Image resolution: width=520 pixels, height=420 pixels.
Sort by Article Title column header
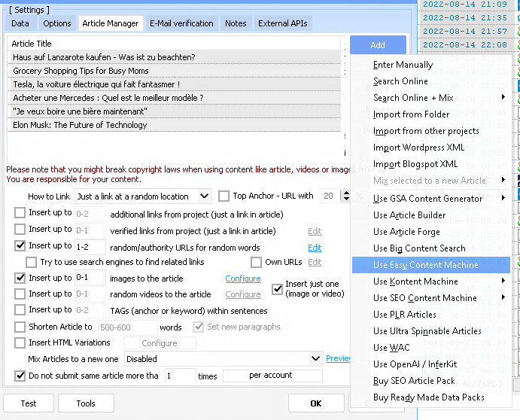[x=175, y=44]
